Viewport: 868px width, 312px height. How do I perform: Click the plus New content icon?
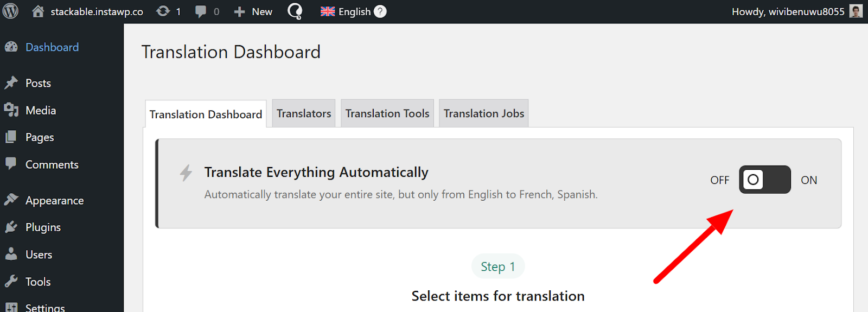(x=239, y=11)
